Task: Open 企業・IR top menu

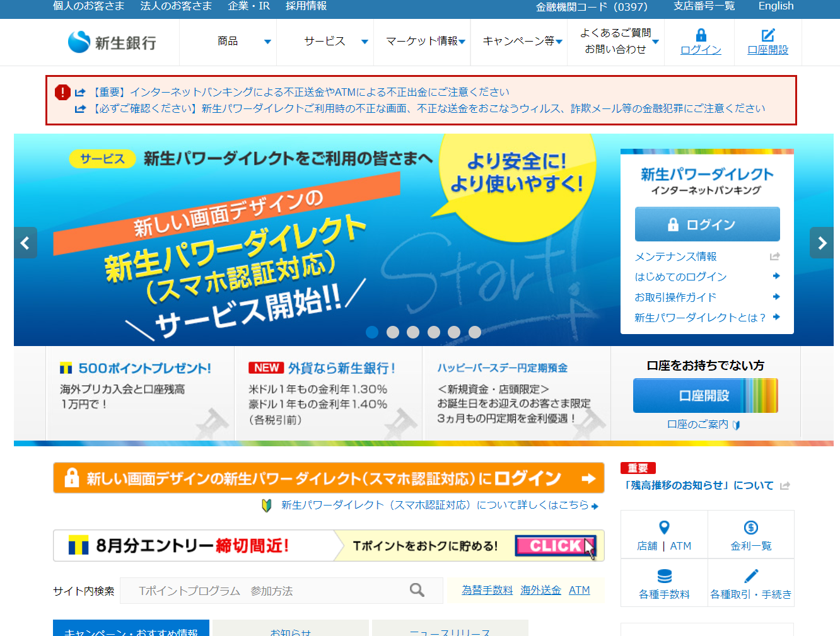Action: click(x=249, y=6)
